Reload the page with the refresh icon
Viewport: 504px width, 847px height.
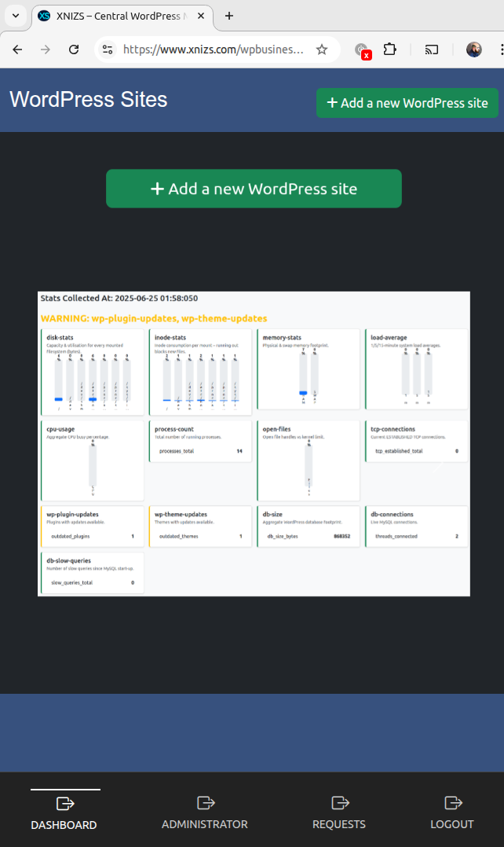click(74, 49)
